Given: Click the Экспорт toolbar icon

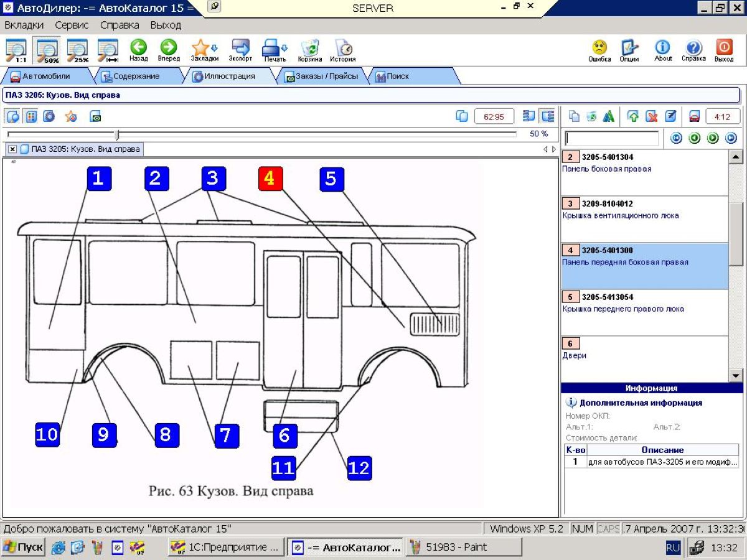Looking at the screenshot, I should click(x=240, y=48).
